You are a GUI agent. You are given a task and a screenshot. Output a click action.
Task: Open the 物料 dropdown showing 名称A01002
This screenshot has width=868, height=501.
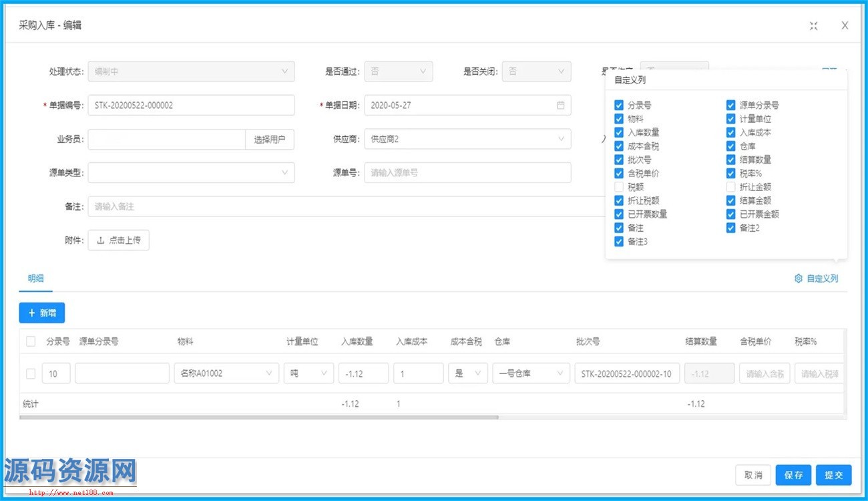(x=226, y=373)
